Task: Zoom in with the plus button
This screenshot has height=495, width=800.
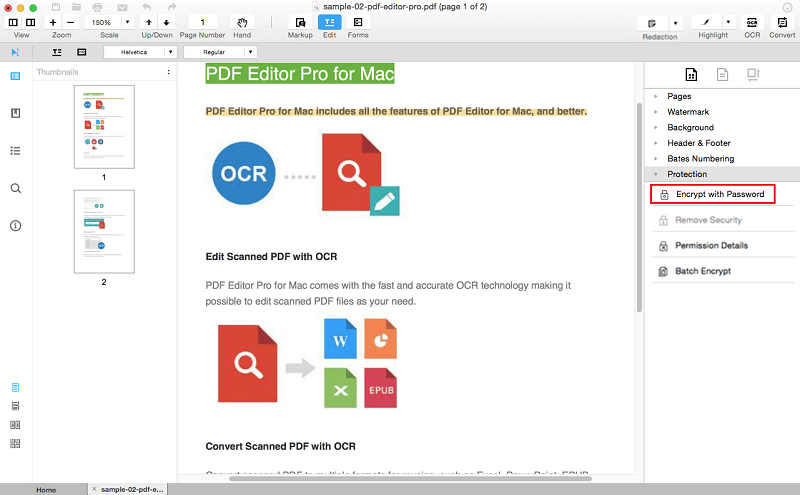Action: (x=53, y=22)
